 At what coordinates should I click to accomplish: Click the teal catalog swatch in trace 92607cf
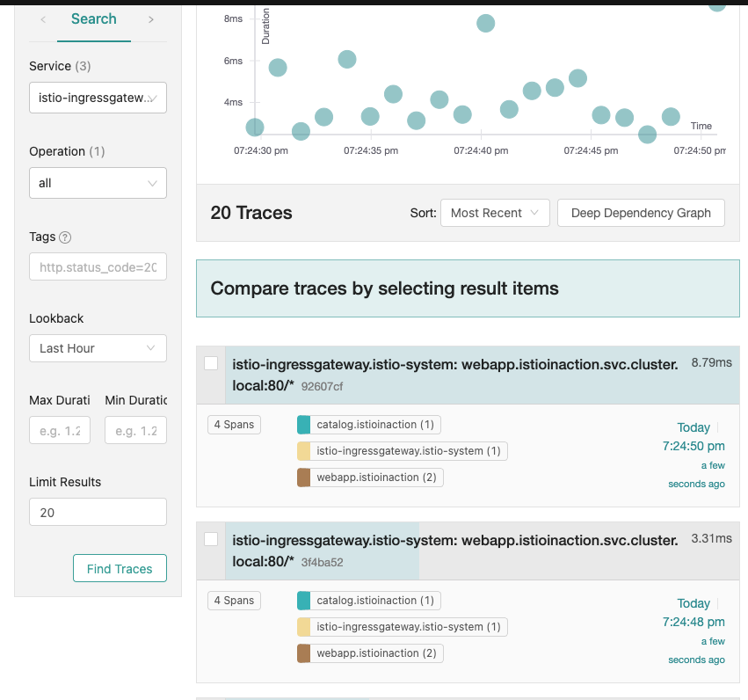pos(304,425)
